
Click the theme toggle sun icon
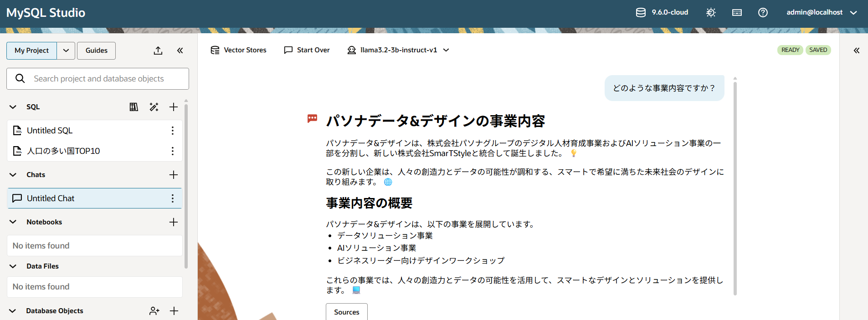tap(711, 13)
